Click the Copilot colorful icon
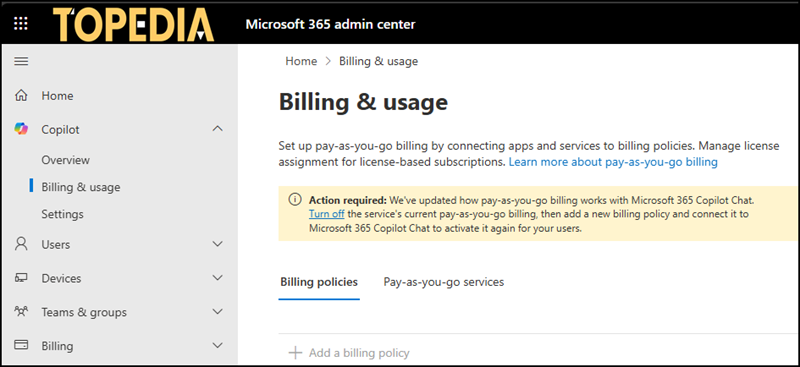Image resolution: width=800 pixels, height=367 pixels. [x=21, y=129]
